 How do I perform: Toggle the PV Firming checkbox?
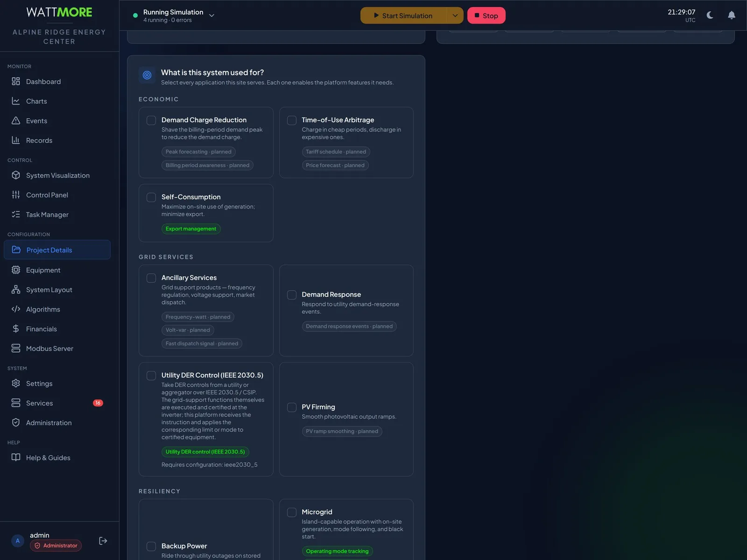tap(292, 407)
